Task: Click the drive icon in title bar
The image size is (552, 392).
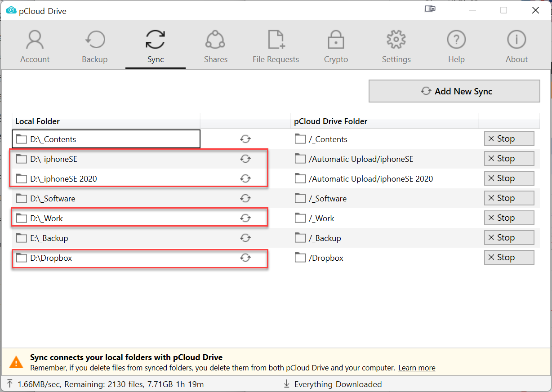Action: 430,9
